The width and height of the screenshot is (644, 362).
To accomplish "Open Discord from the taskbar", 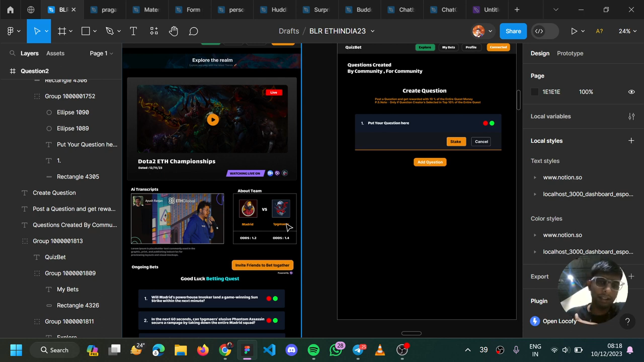I will coord(291,350).
